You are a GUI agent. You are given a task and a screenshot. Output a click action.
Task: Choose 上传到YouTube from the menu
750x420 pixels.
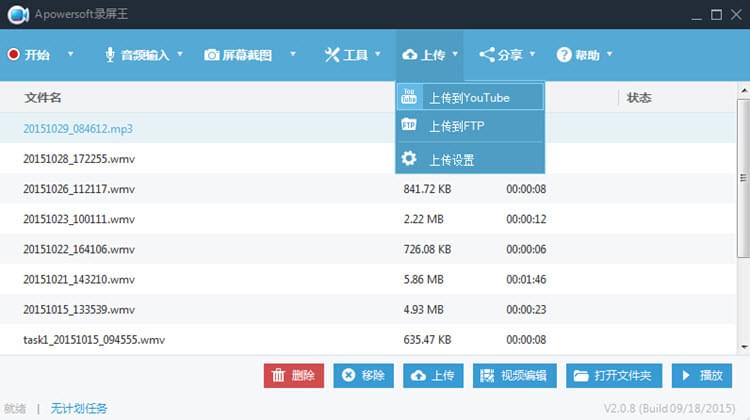470,97
